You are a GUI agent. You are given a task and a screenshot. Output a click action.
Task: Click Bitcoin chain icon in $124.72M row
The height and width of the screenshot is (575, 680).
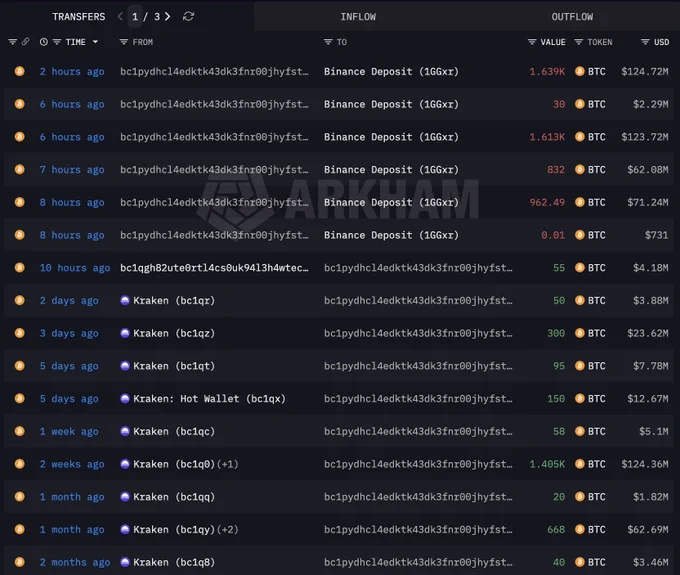click(x=20, y=71)
